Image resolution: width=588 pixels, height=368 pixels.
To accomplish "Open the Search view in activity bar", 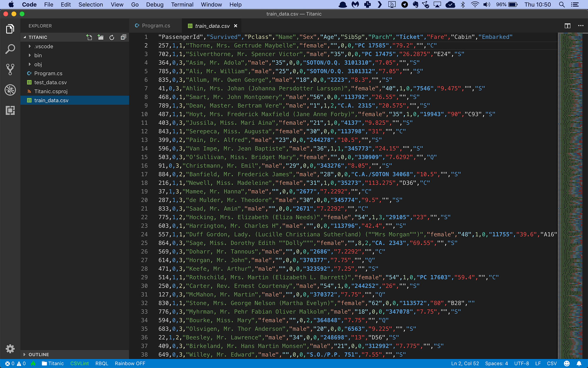I will coord(10,49).
